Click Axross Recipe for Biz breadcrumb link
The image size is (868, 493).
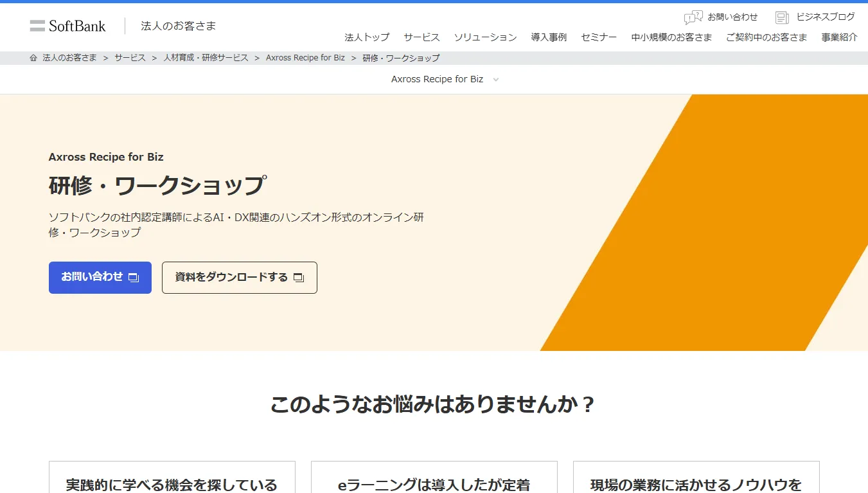click(x=305, y=57)
